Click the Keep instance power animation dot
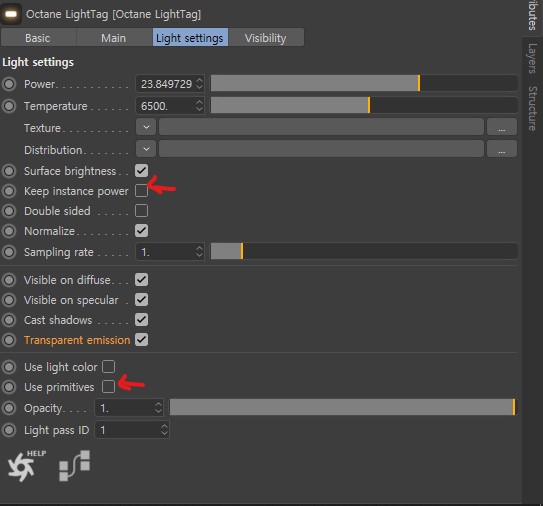Viewport: 543px width, 506px height. (x=9, y=191)
